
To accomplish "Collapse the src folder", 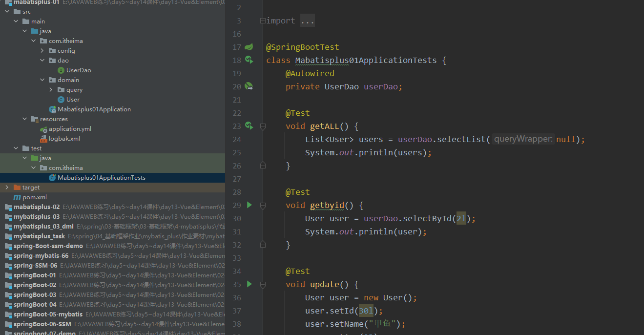I will pos(7,12).
